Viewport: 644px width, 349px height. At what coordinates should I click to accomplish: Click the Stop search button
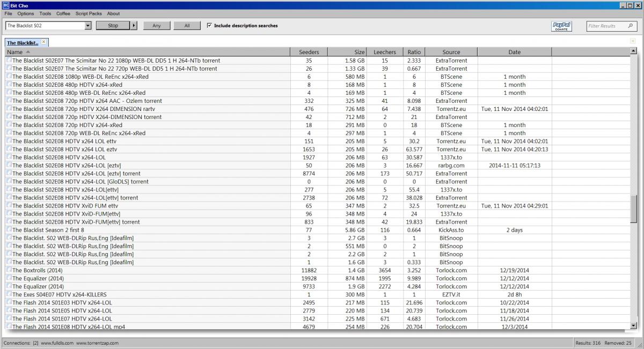(x=113, y=26)
